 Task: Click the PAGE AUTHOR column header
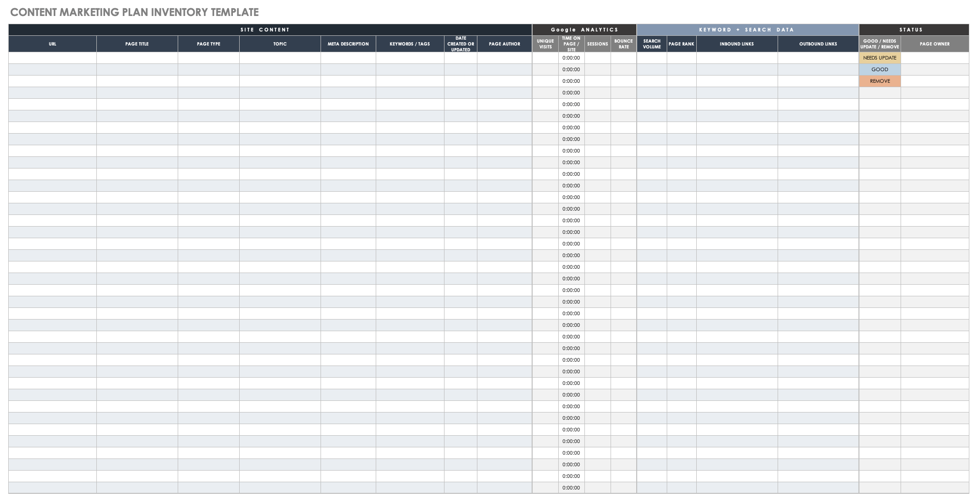tap(504, 44)
